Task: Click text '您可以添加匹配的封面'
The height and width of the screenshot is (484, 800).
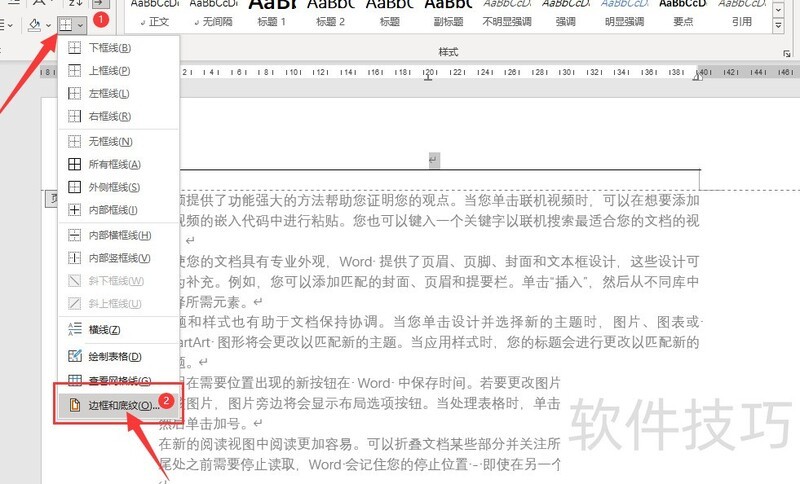Action: [x=339, y=282]
